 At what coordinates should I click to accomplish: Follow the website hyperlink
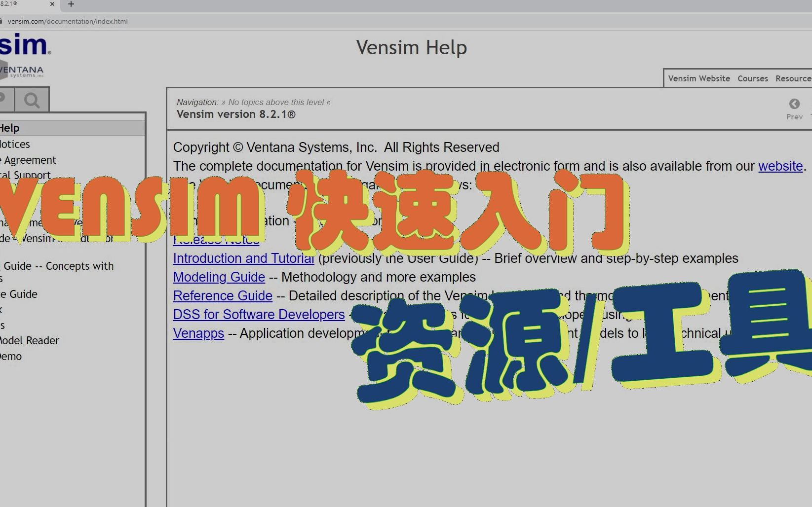click(780, 166)
